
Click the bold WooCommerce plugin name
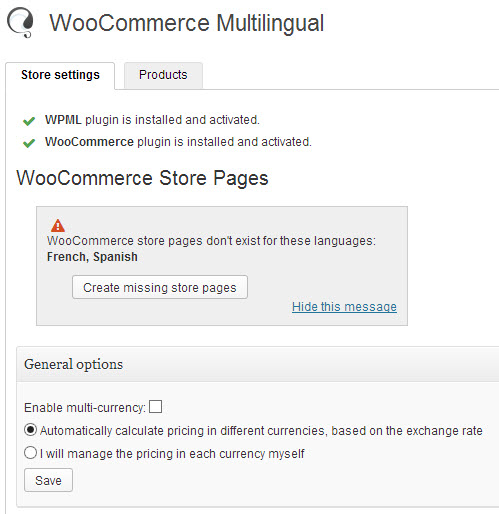pos(89,142)
